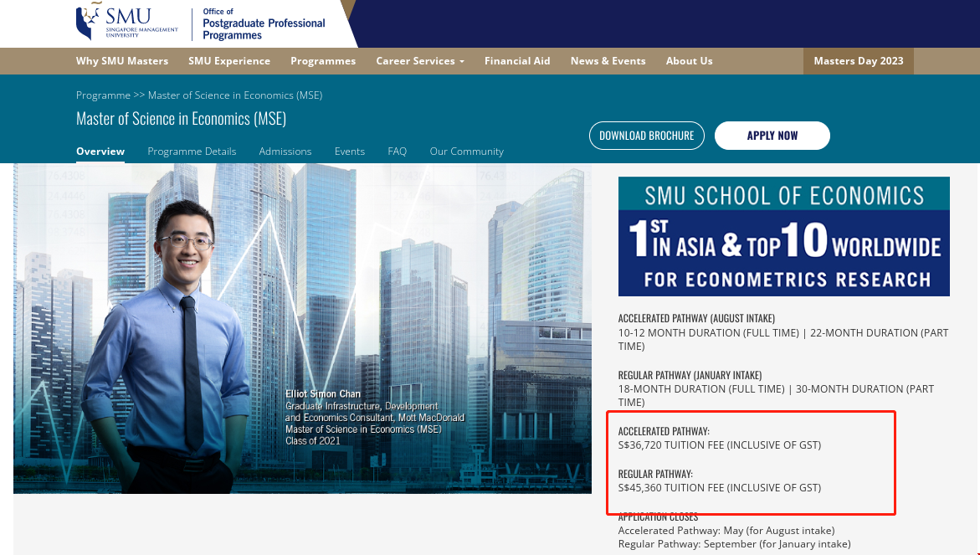
Task: Open the Why SMU Masters menu
Action: 122,61
